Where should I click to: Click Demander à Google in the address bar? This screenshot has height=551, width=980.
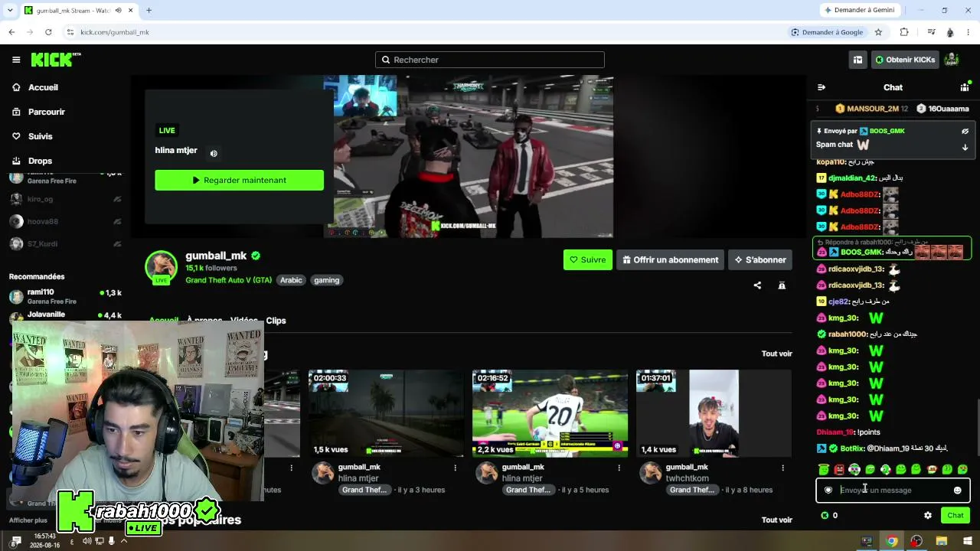[x=827, y=32]
